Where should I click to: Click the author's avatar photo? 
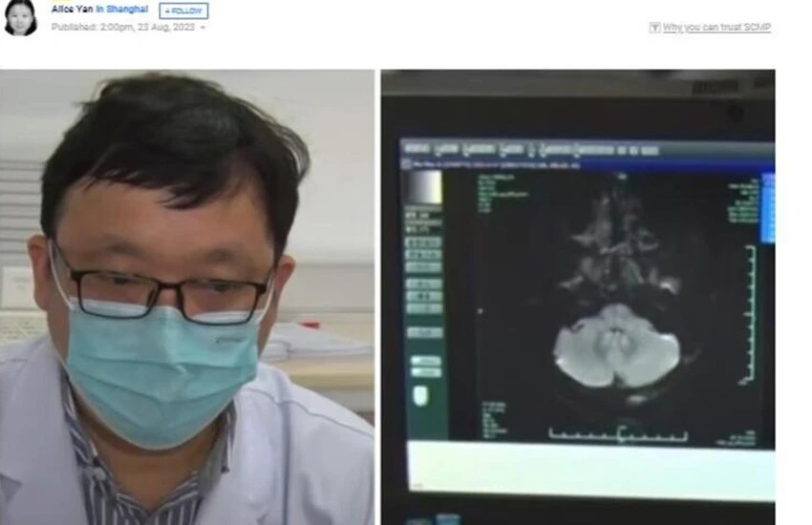coord(20,17)
